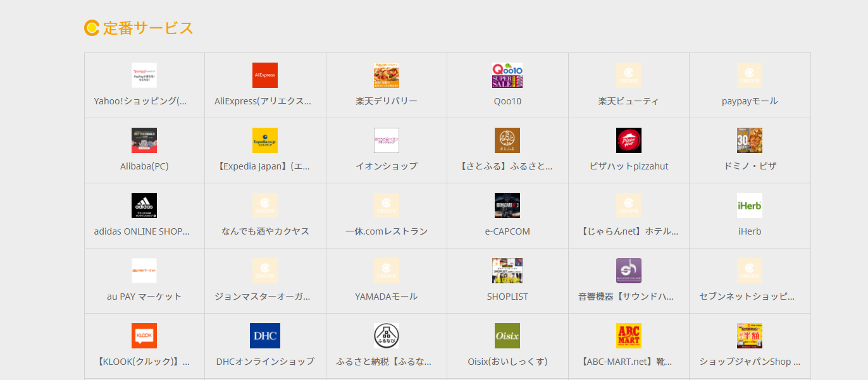Open the セブンネットショッピ... text link
This screenshot has height=380, width=868.
(747, 297)
